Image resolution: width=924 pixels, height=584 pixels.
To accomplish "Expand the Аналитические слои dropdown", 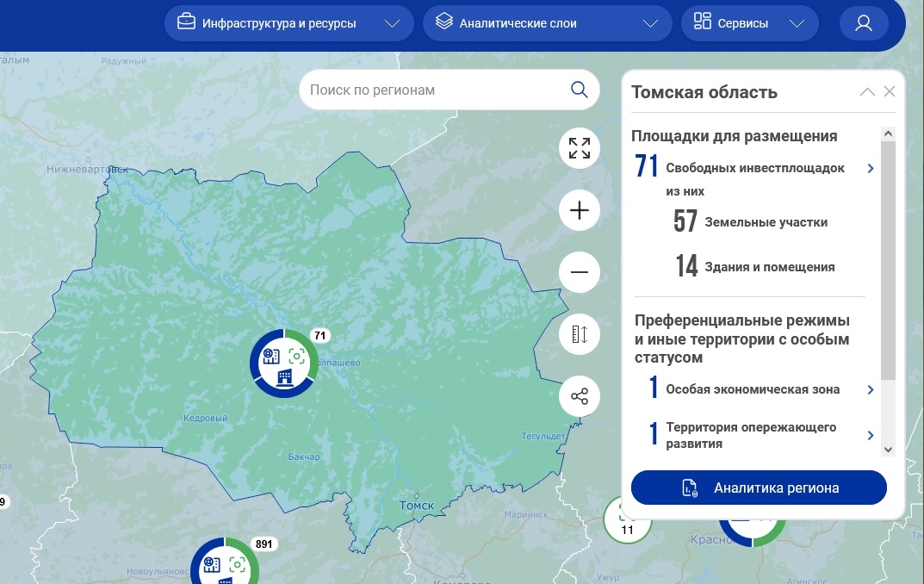I will 547,23.
